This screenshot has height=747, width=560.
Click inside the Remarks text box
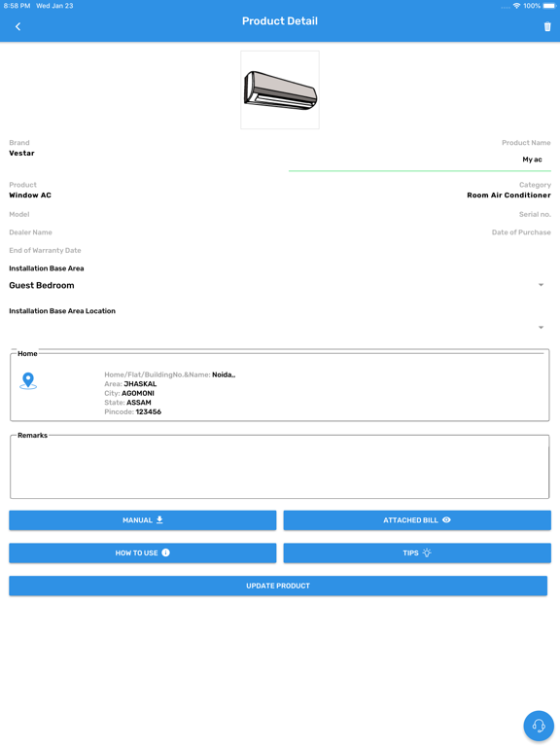point(280,467)
